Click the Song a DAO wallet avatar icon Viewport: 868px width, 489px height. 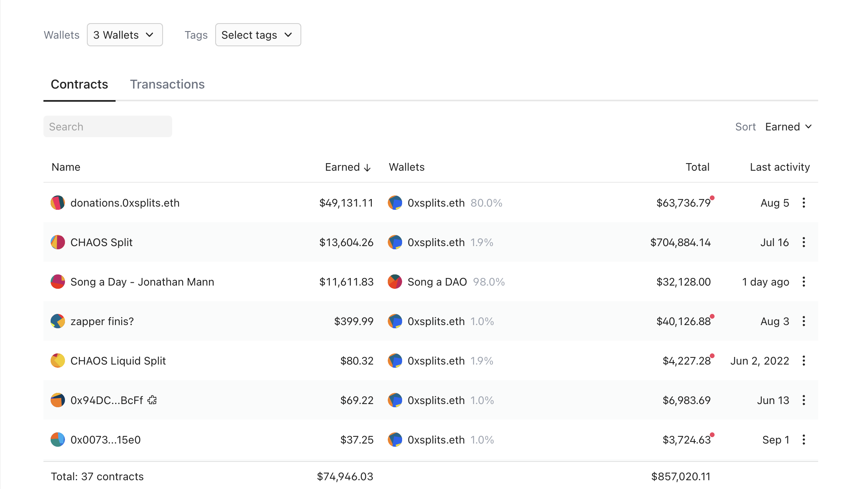click(x=395, y=282)
